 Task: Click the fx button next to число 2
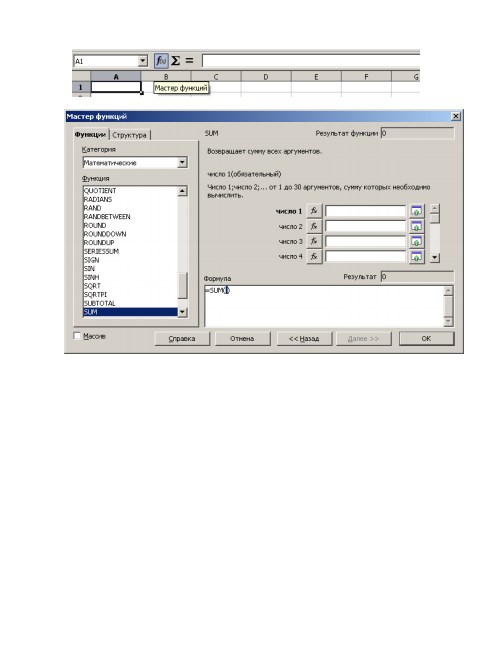(314, 226)
